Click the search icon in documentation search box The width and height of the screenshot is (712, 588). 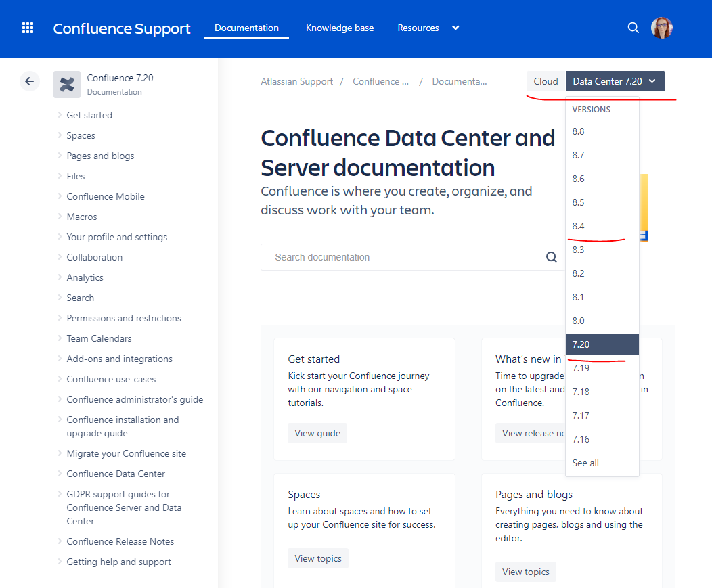pyautogui.click(x=552, y=257)
